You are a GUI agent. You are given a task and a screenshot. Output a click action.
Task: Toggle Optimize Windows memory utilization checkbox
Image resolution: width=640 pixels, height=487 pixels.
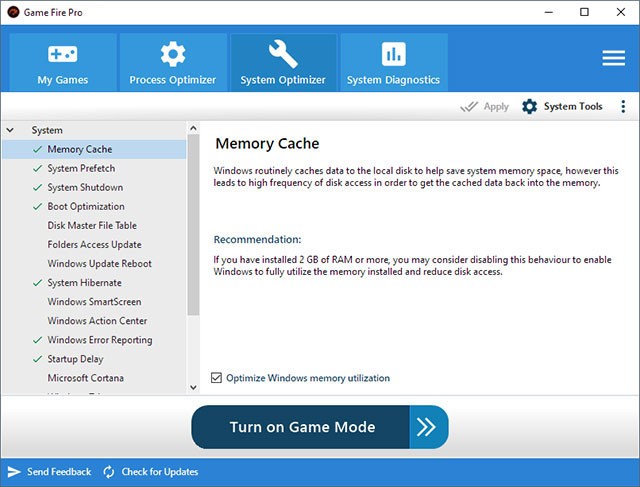[217, 378]
